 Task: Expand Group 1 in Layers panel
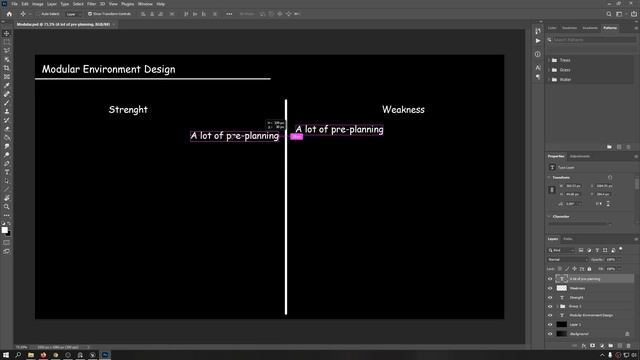tap(558, 307)
